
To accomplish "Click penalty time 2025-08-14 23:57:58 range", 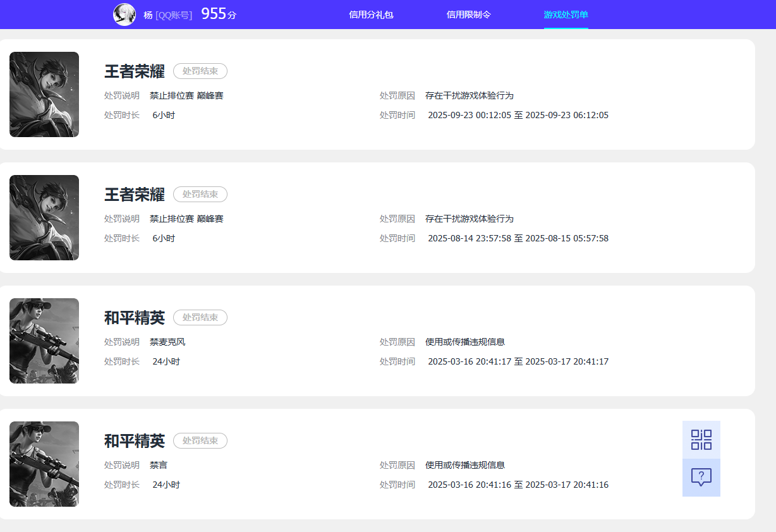I will [518, 238].
